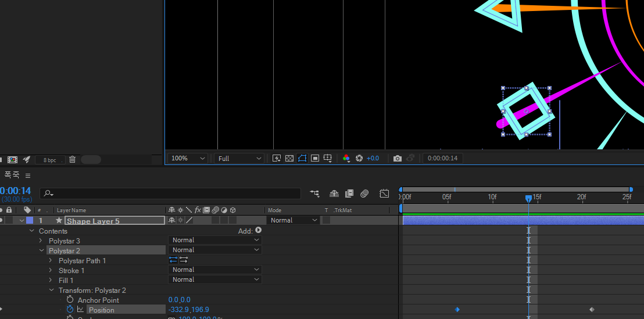Click the blue-highlighted path direction button

coord(173,260)
